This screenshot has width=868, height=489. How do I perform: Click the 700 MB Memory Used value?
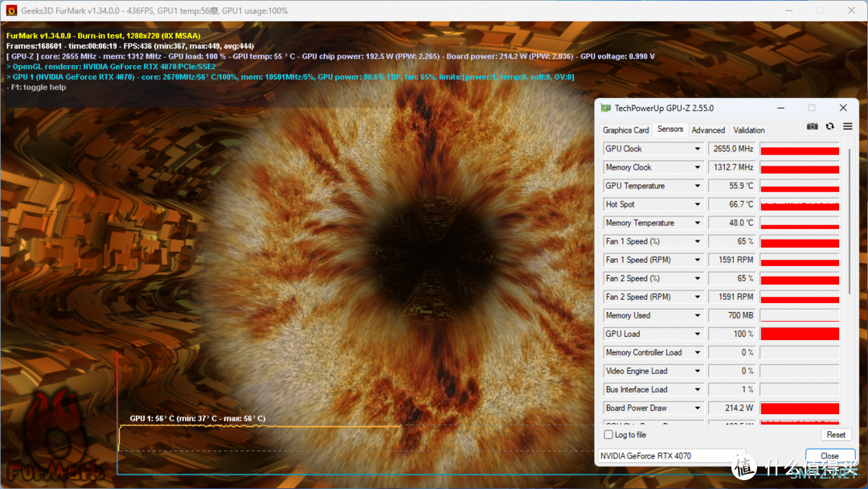point(733,315)
